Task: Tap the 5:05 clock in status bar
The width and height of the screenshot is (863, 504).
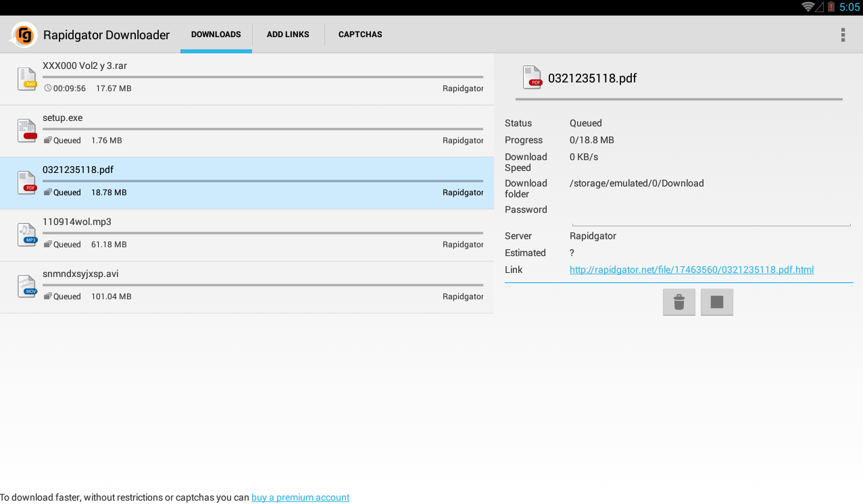Action: (849, 7)
